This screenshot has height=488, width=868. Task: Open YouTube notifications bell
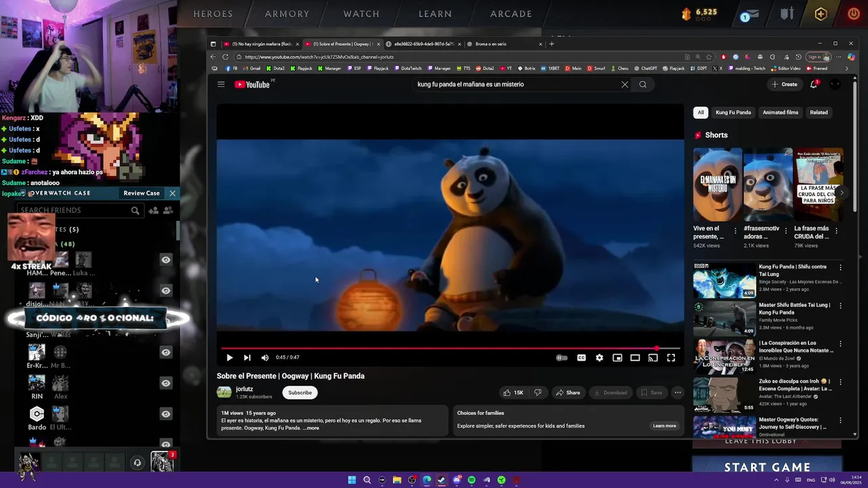click(814, 85)
